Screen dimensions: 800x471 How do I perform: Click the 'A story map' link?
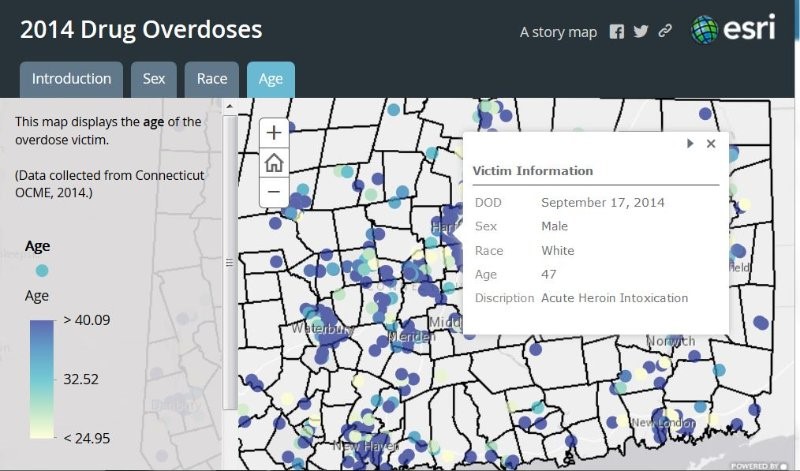(558, 32)
